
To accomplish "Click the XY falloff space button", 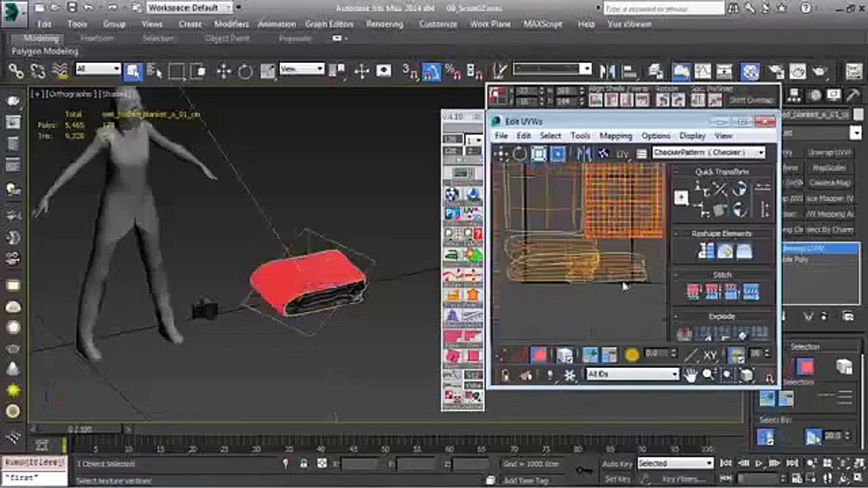I will [711, 354].
